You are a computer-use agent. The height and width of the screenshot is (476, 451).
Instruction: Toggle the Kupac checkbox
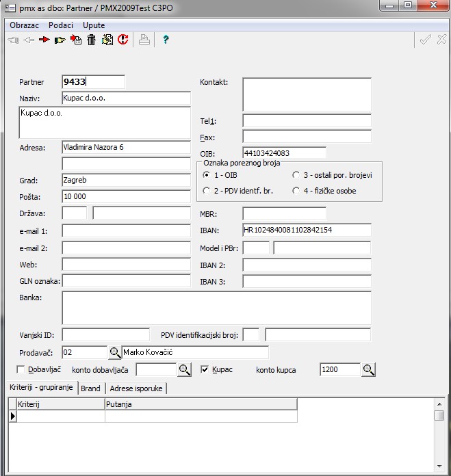205,370
